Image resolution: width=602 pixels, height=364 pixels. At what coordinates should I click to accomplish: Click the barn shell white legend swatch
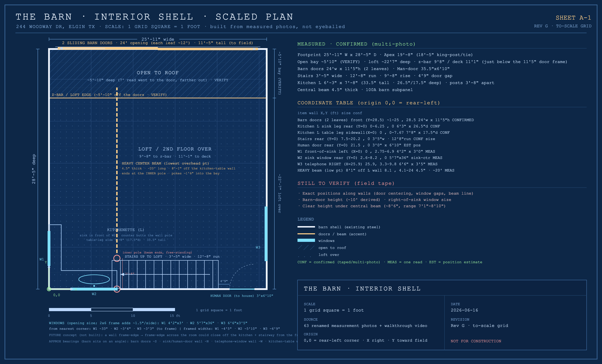click(x=306, y=227)
